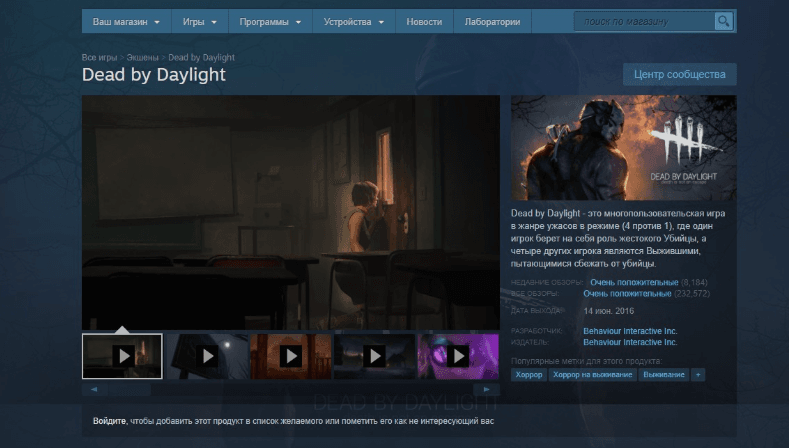This screenshot has width=789, height=448.
Task: Open the Программы dropdown menu
Action: 270,22
